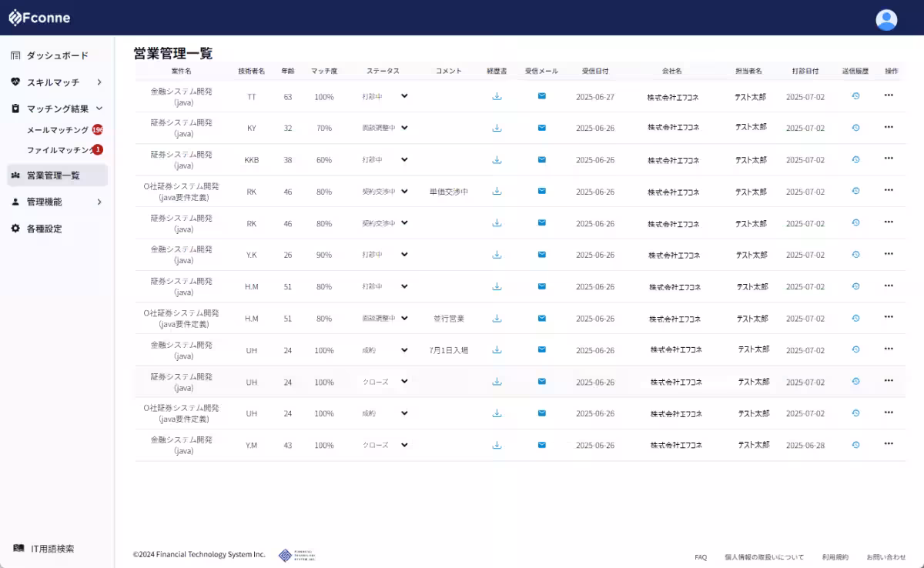View send history for Y.M row
The width and height of the screenshot is (924, 568).
855,445
